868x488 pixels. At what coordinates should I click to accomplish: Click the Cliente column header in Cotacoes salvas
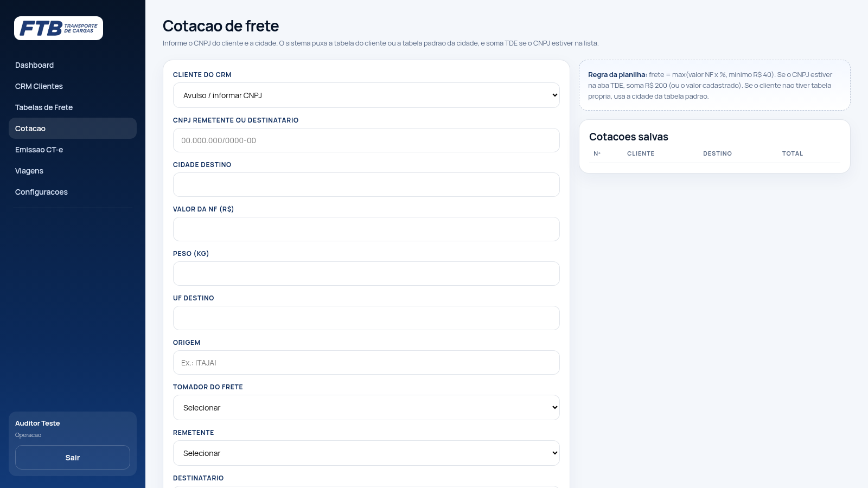641,153
